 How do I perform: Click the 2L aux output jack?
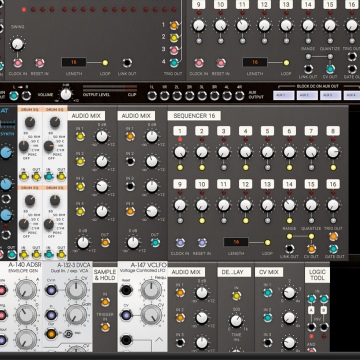pyautogui.click(x=177, y=96)
